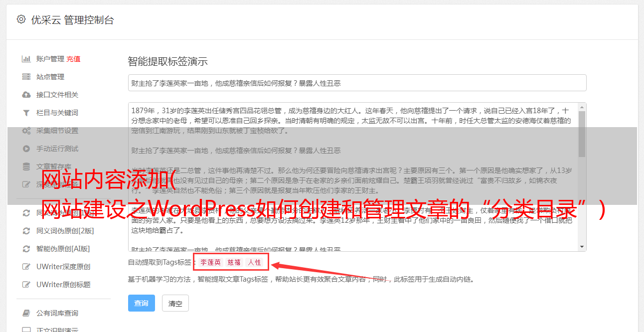Open 公有词库查询 in the sidebar
The image size is (644, 332).
57,313
